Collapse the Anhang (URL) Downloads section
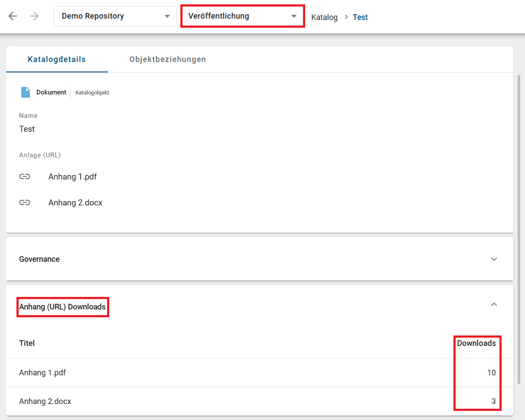The width and height of the screenshot is (525, 420). 494,305
